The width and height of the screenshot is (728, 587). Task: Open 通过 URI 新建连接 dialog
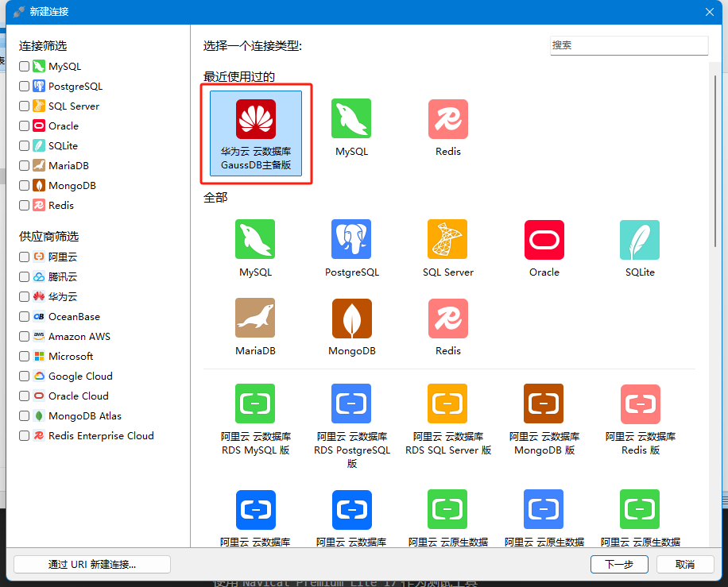point(92,564)
